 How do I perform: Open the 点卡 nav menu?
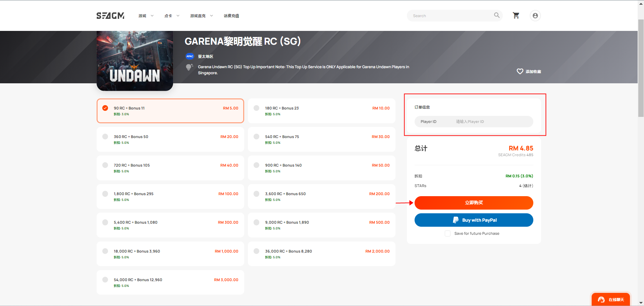[x=168, y=16]
